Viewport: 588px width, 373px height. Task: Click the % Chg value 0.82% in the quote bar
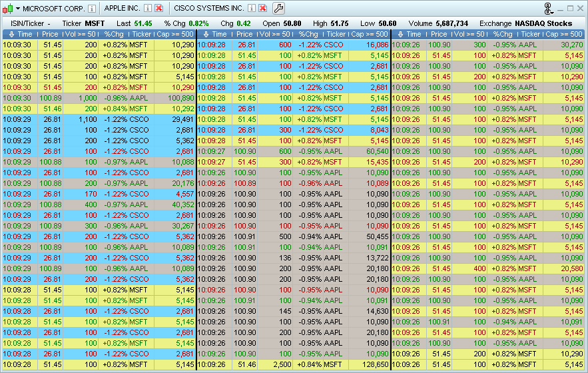click(198, 23)
